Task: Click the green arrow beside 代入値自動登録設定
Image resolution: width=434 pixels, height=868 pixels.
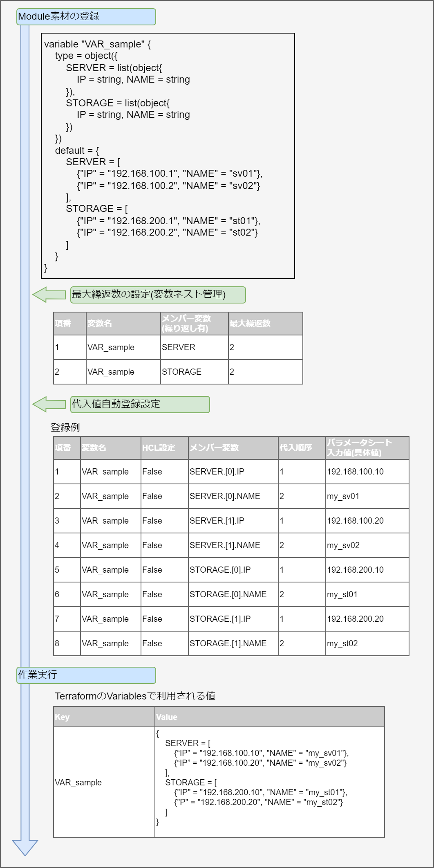Action: 49,404
